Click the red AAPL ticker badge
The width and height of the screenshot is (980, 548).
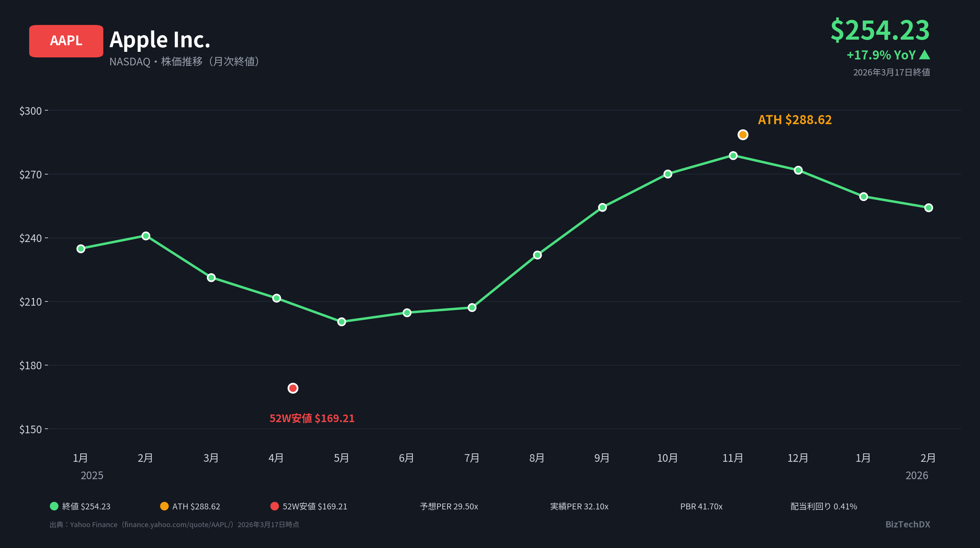point(66,41)
